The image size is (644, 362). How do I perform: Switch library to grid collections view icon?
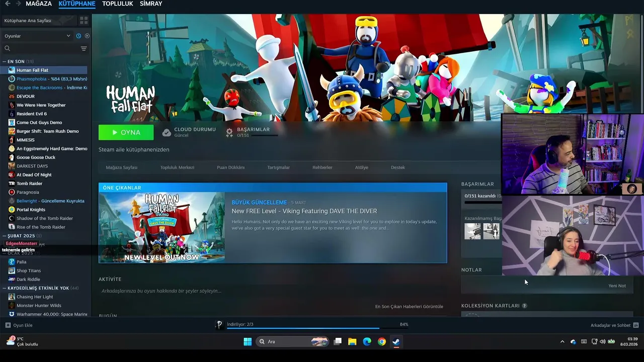(x=84, y=21)
